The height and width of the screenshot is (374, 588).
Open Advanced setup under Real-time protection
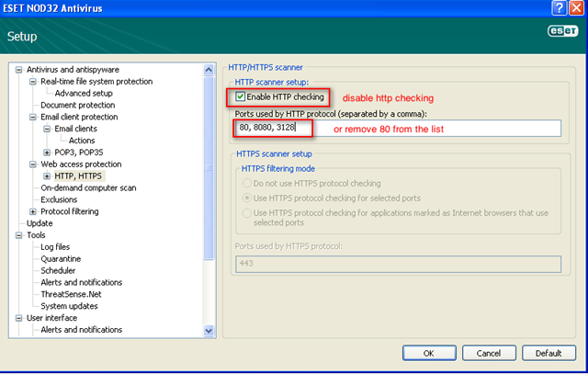point(84,93)
